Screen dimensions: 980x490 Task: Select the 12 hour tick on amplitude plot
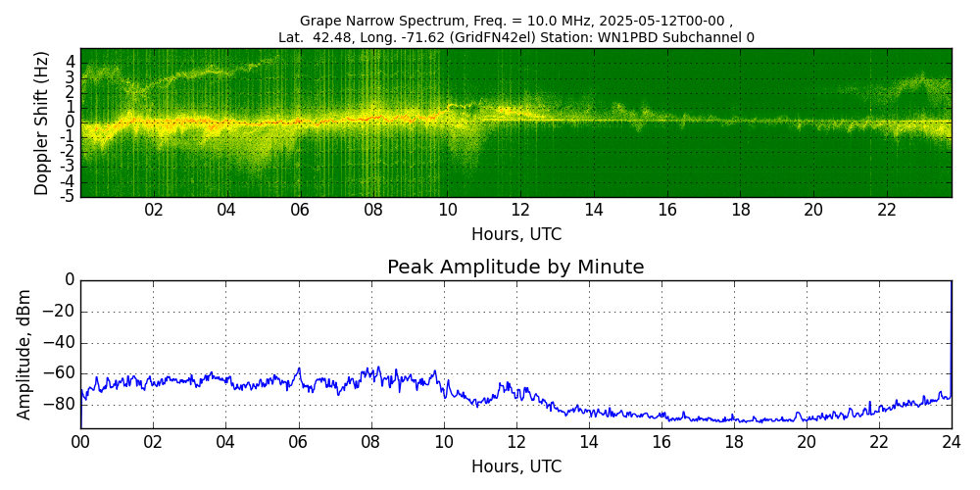515,442
